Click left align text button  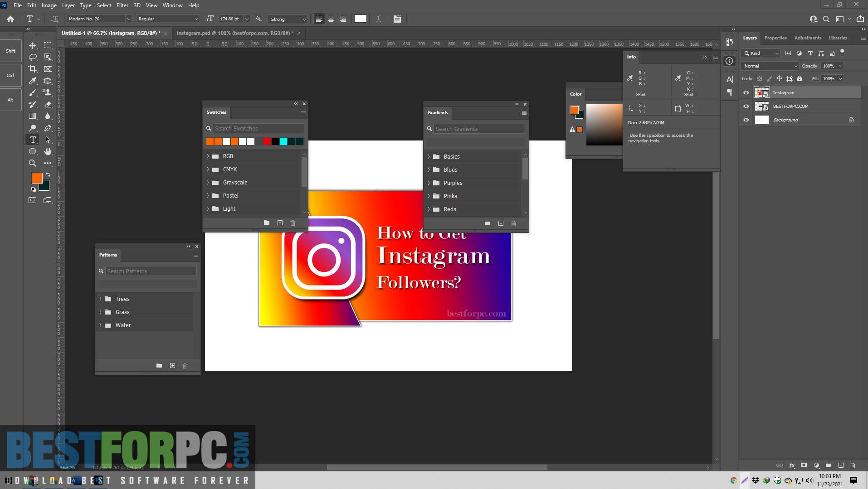[x=319, y=19]
